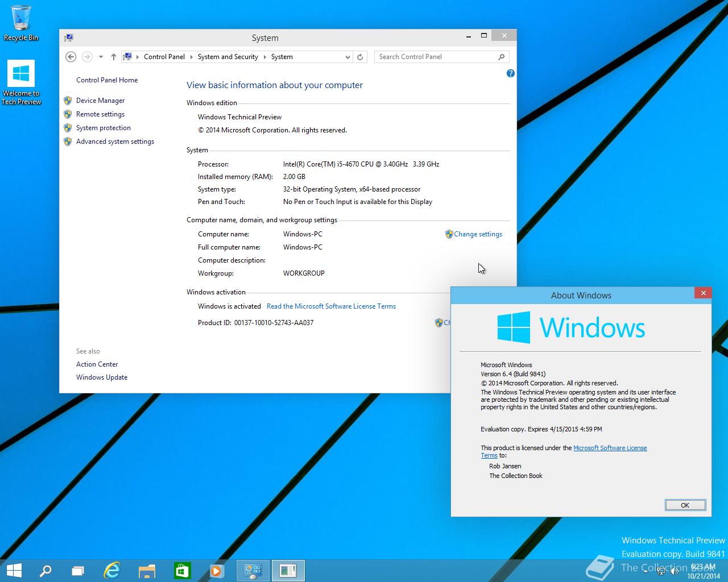Open Task View from taskbar
Image resolution: width=728 pixels, height=582 pixels.
tap(78, 571)
